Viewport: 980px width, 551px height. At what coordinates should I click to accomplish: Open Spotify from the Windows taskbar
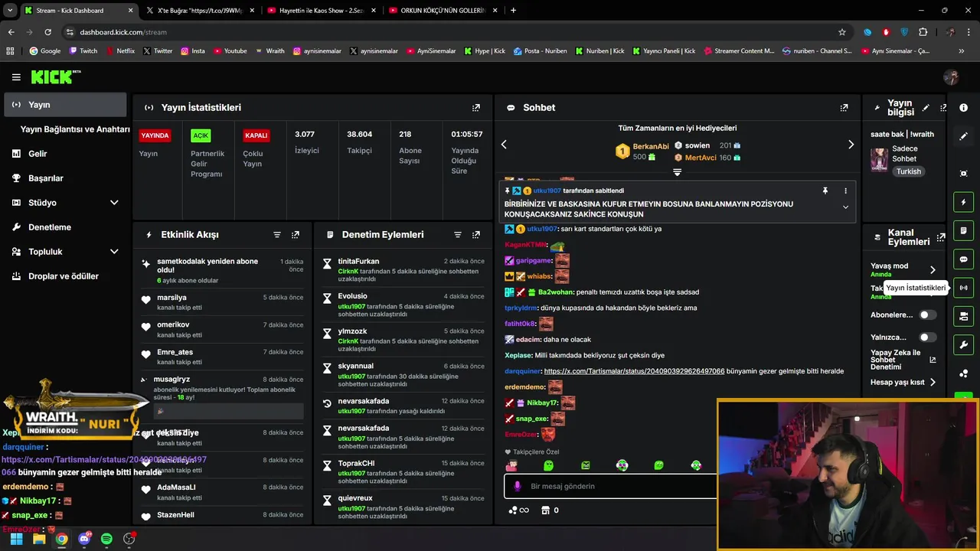(106, 539)
